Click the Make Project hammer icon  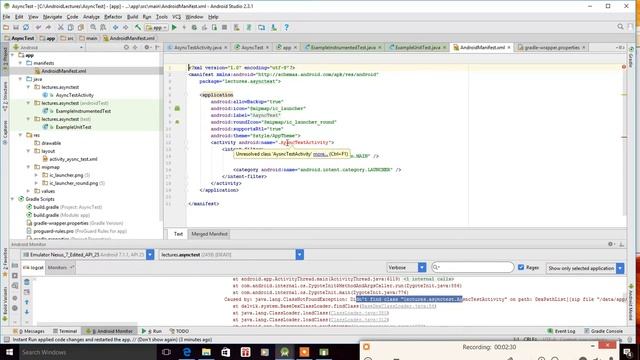point(138,27)
